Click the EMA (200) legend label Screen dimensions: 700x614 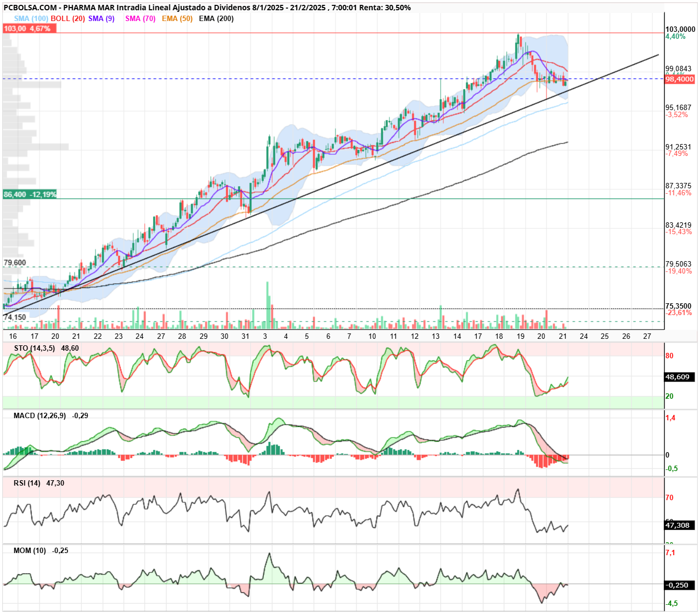(216, 18)
